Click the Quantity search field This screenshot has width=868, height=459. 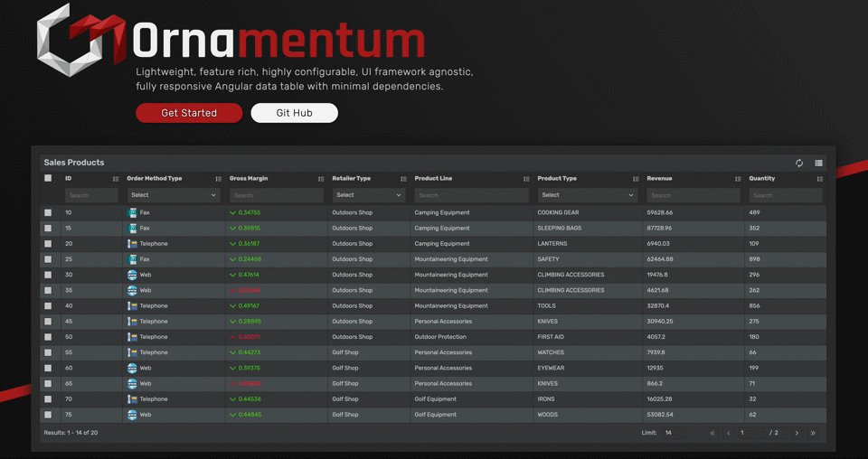pyautogui.click(x=786, y=195)
